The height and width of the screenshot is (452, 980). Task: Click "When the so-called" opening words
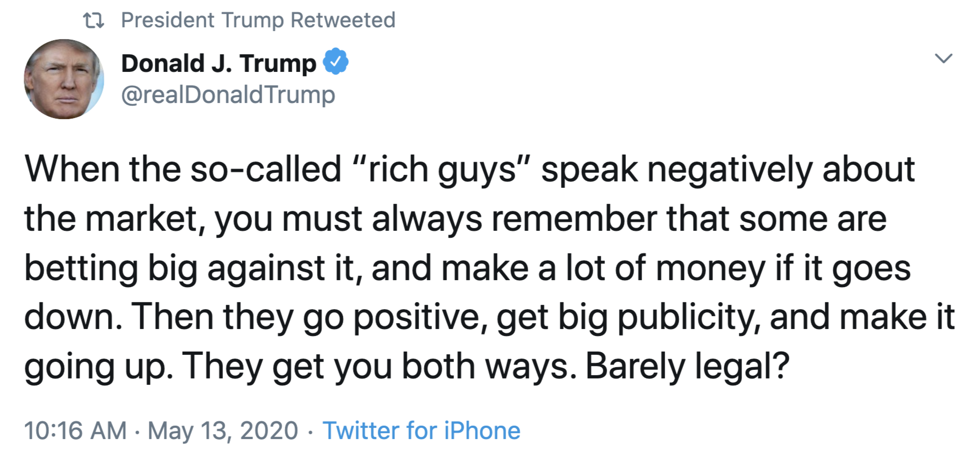point(183,169)
